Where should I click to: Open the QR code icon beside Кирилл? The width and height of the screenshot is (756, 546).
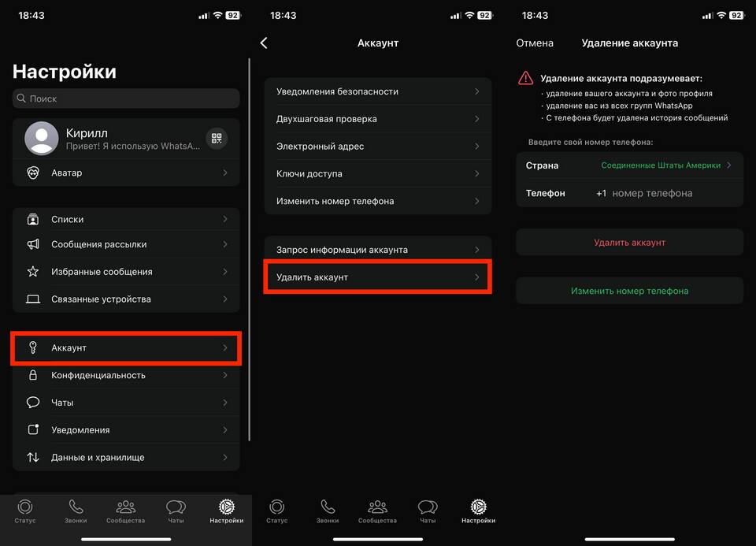(x=217, y=139)
